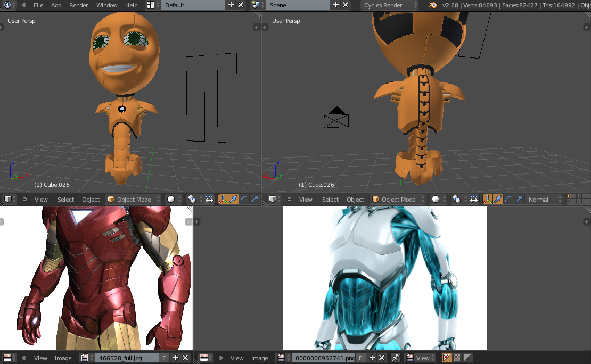Open pivot point selector in left viewport

tap(194, 200)
